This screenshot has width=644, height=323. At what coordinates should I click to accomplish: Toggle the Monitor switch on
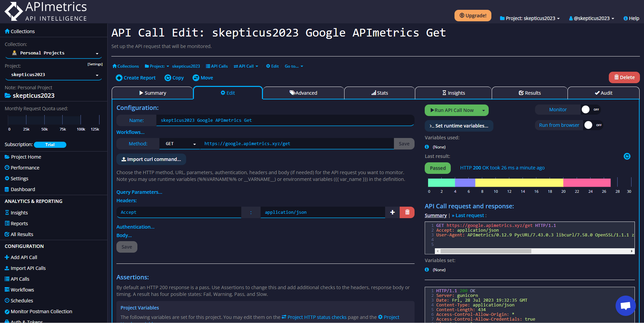pyautogui.click(x=591, y=110)
